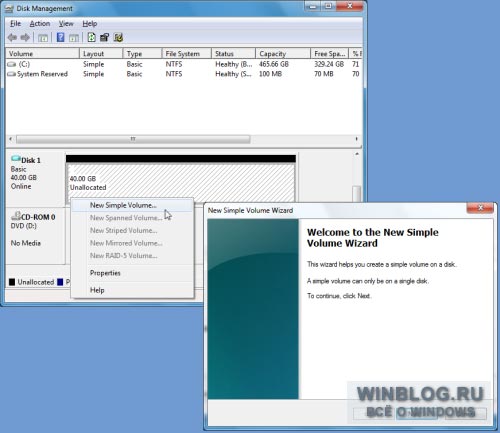Click the disabled New RAID-5 Volume... entry
The image size is (500, 433).
pos(132,256)
